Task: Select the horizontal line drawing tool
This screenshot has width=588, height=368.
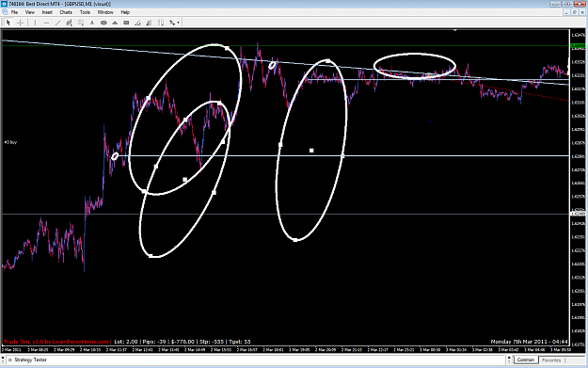Action: pyautogui.click(x=46, y=23)
